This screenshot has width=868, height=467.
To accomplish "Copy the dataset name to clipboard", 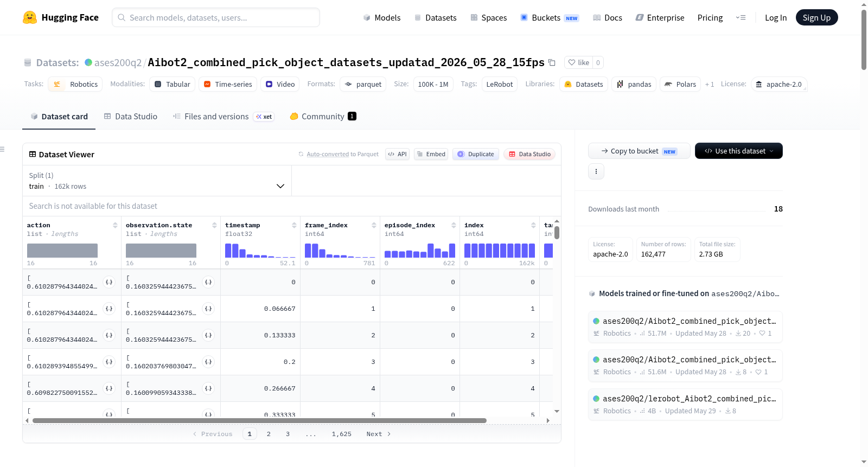I will (x=552, y=62).
